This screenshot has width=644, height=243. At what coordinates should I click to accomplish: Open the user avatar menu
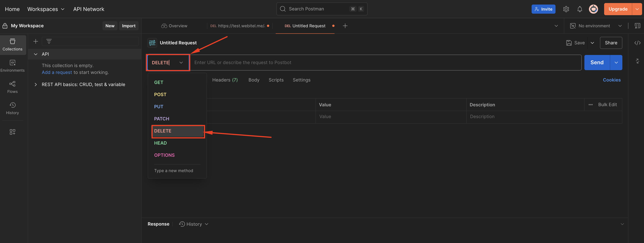click(x=593, y=9)
